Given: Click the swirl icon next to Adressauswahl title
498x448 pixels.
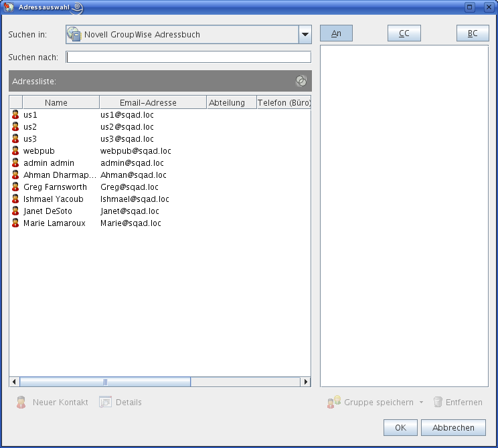Looking at the screenshot, I should [78, 7].
